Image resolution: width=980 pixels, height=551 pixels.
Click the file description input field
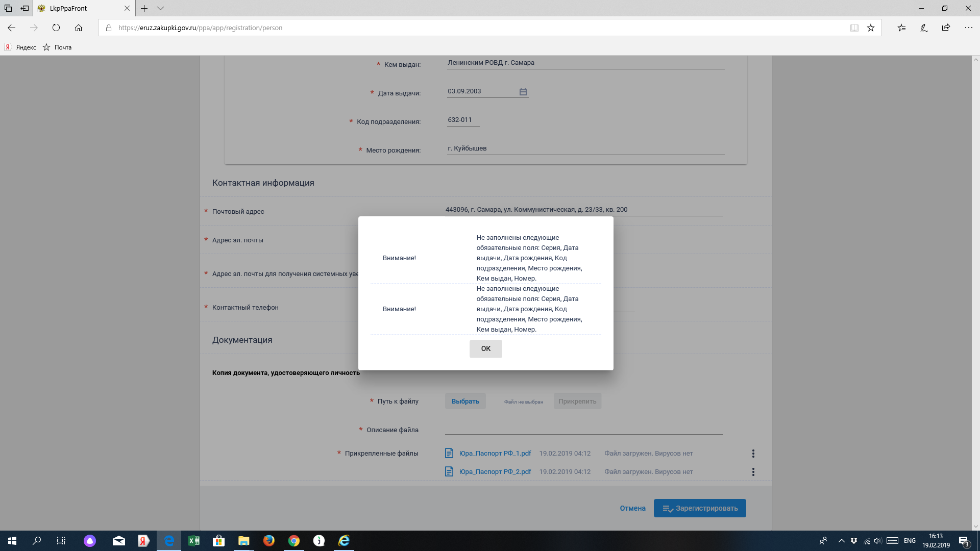(583, 429)
